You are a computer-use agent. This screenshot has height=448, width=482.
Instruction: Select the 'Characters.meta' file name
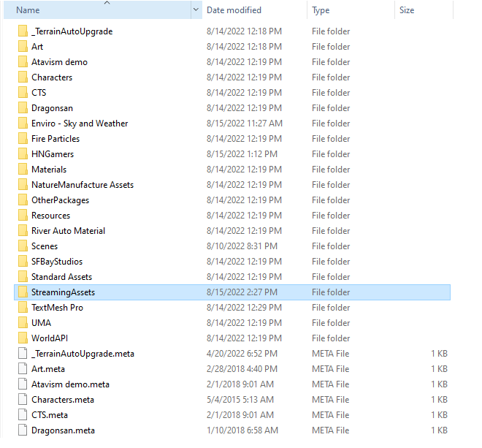click(x=63, y=400)
